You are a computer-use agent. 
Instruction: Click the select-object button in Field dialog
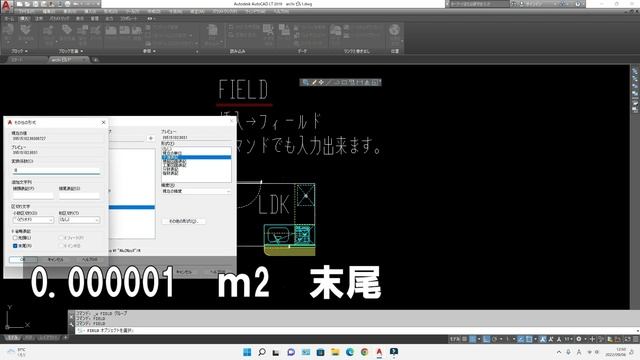tap(151, 138)
